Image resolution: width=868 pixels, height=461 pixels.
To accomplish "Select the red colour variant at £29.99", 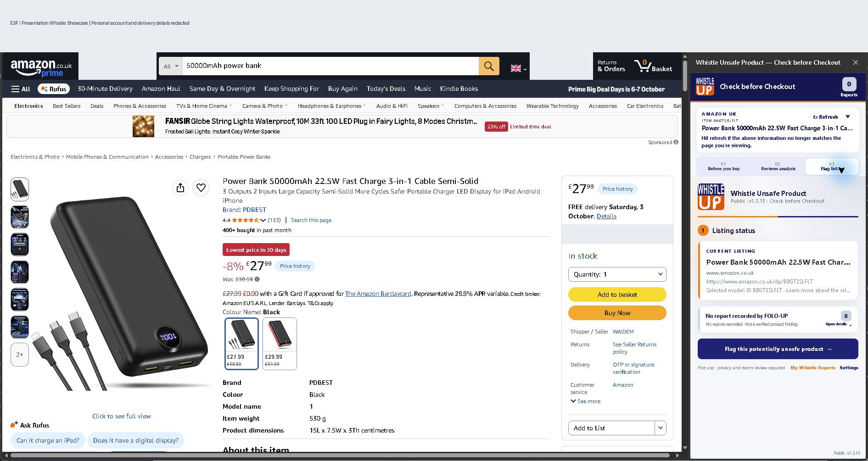I will tap(280, 343).
